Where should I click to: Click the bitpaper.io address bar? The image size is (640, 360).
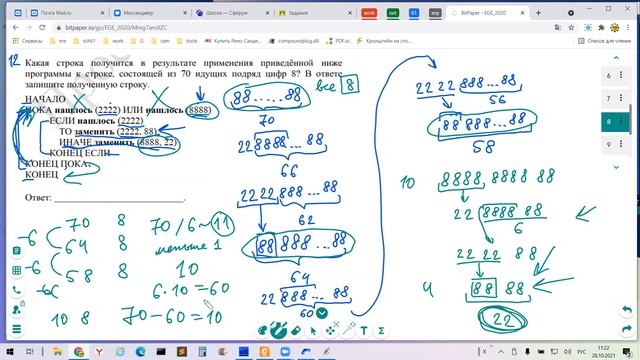[x=302, y=27]
